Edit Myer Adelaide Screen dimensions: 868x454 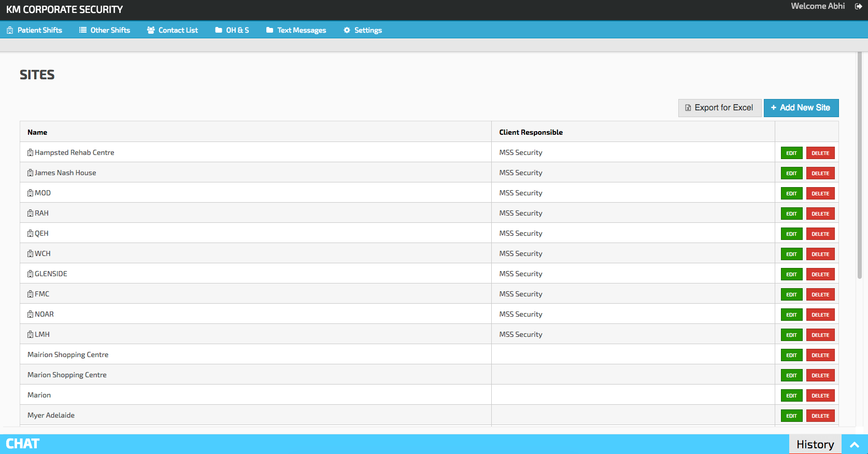[x=792, y=416]
